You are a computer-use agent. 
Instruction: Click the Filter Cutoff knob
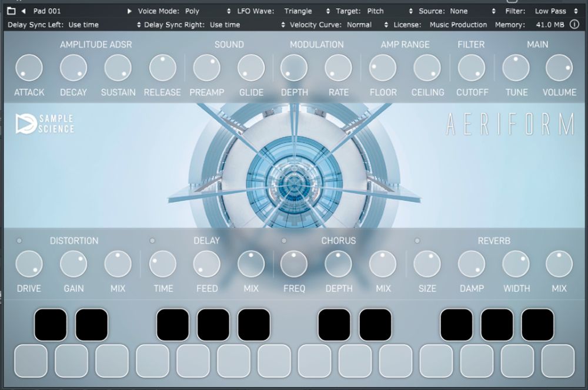click(472, 68)
